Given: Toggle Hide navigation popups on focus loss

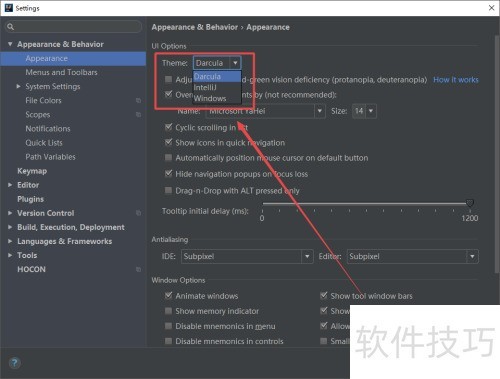Looking at the screenshot, I should 169,174.
